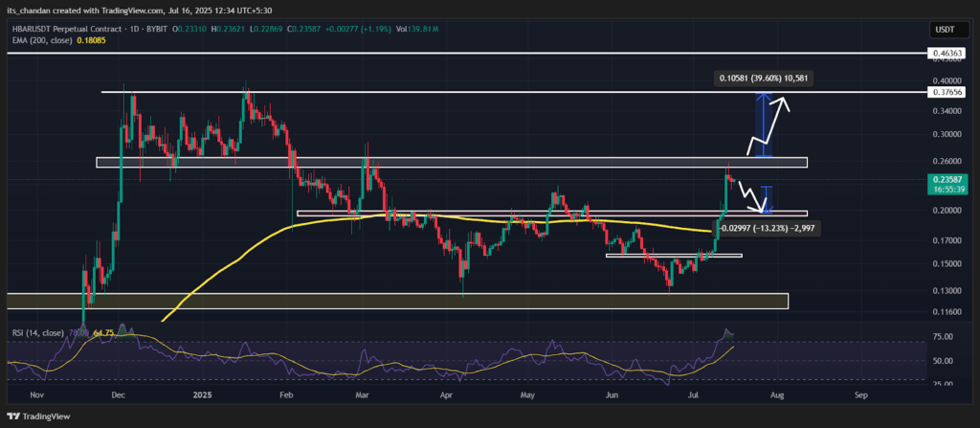Click the 0.17000 price axis value
This screenshot has width=980, height=428.
[947, 240]
